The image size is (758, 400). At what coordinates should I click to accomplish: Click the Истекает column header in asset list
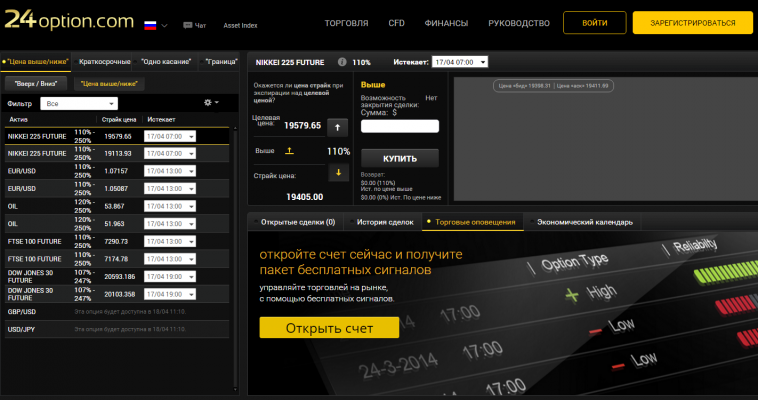click(161, 119)
